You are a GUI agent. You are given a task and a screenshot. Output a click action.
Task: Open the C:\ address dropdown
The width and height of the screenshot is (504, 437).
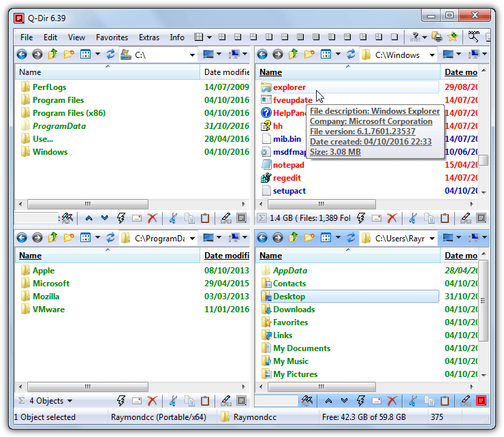coord(192,55)
